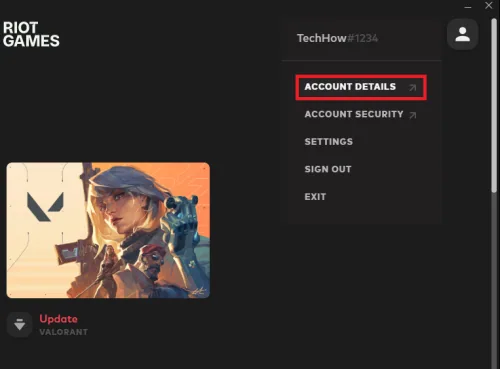This screenshot has height=369, width=500.
Task: Click the Riot Games logo
Action: click(31, 34)
